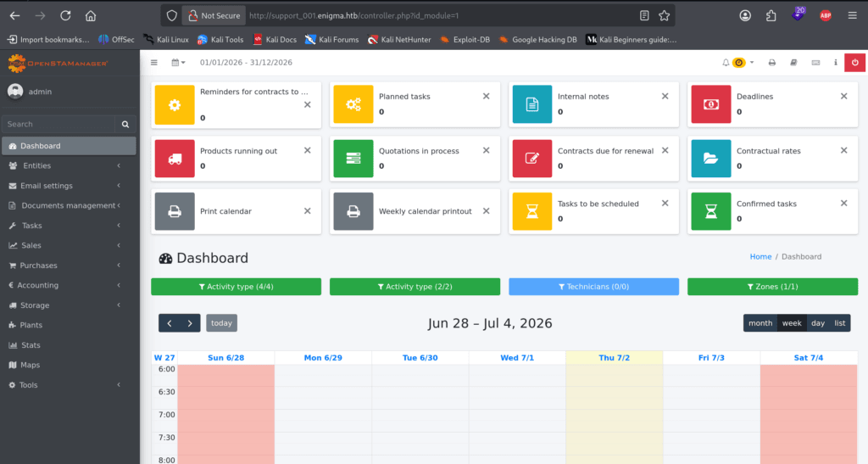This screenshot has height=464, width=868.
Task: Go to the browser home page
Action: [90, 15]
